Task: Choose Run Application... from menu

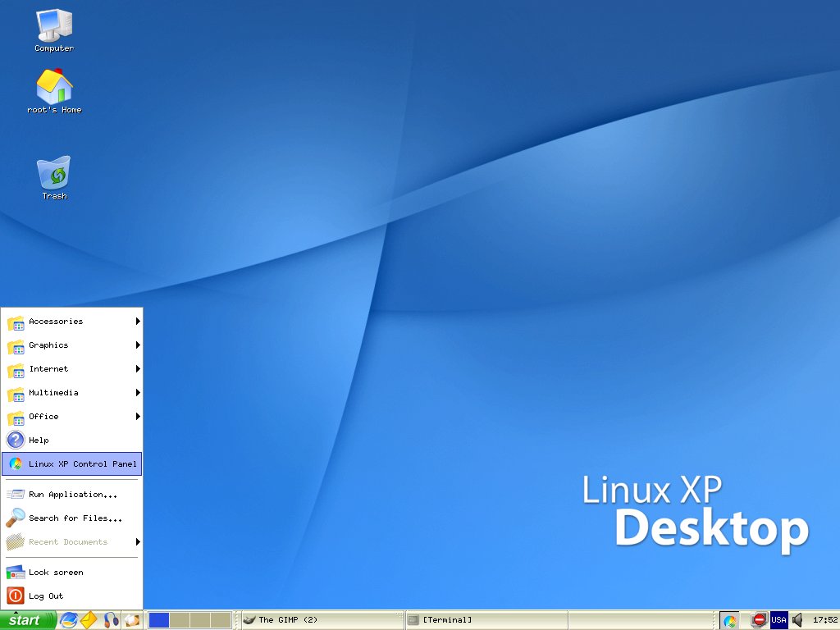Action: (72, 495)
